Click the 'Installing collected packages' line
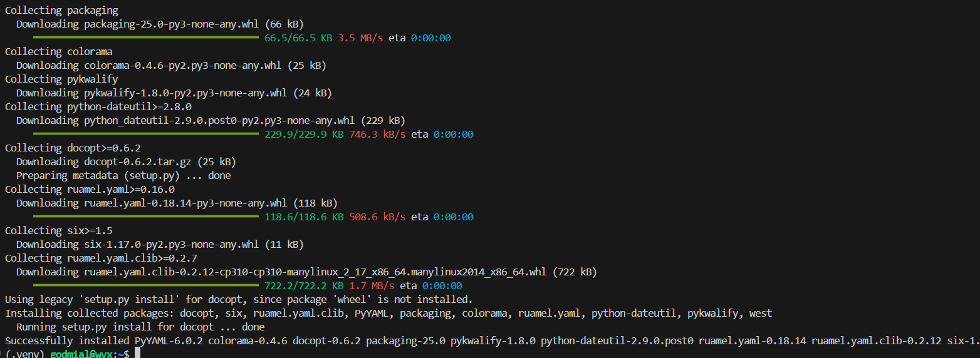 pyautogui.click(x=388, y=314)
